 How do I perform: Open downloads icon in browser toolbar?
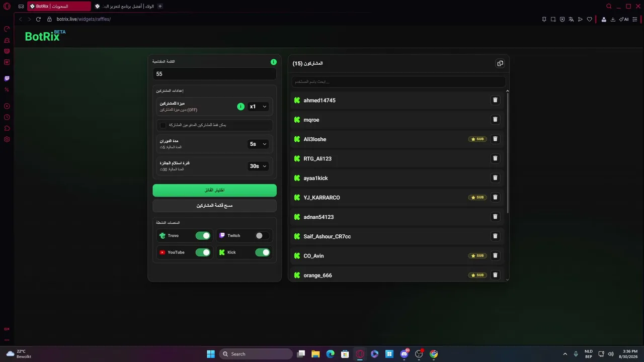[x=613, y=19]
